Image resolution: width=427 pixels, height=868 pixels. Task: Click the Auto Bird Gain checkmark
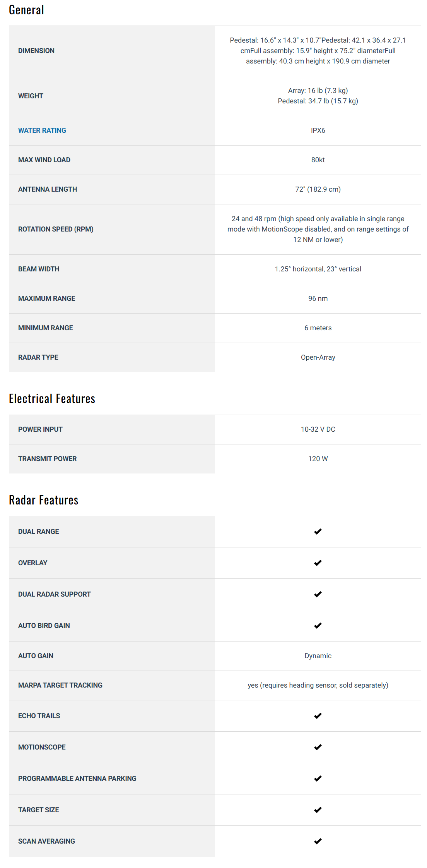(x=318, y=626)
